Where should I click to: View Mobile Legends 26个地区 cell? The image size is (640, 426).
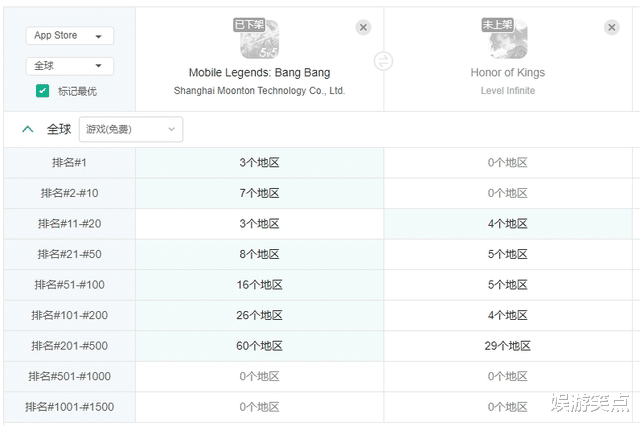click(x=259, y=315)
